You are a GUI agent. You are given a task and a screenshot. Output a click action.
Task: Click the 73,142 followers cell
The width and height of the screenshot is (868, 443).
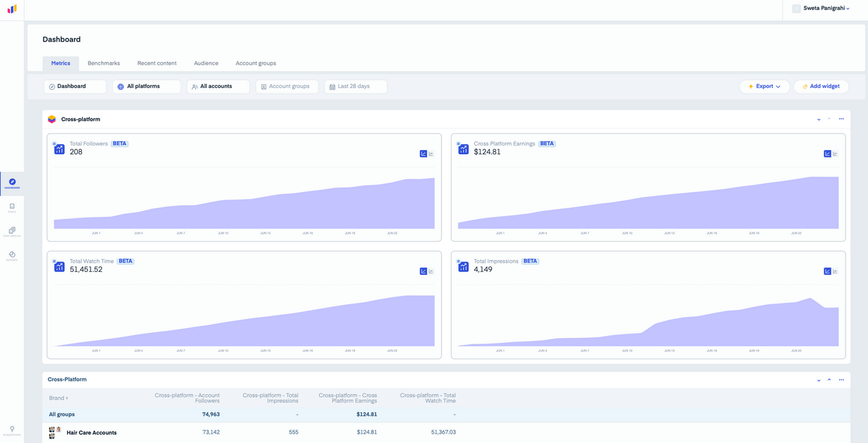coord(210,432)
